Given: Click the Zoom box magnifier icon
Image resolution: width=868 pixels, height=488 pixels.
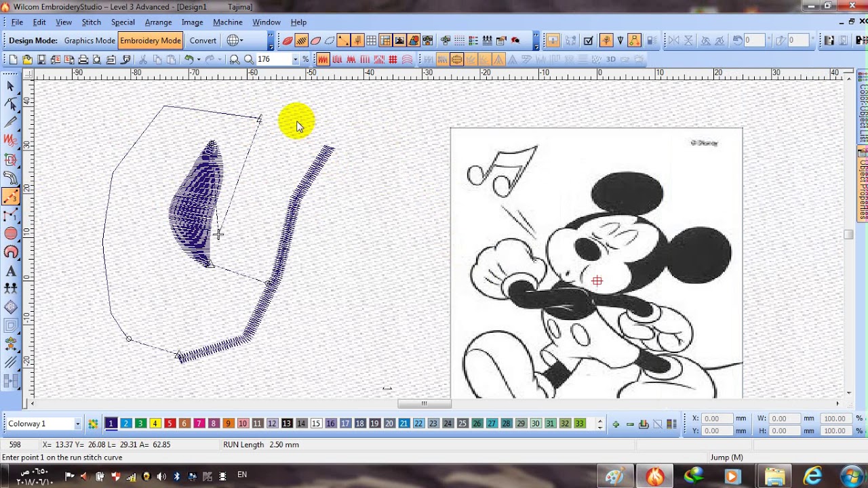Looking at the screenshot, I should click(x=235, y=60).
